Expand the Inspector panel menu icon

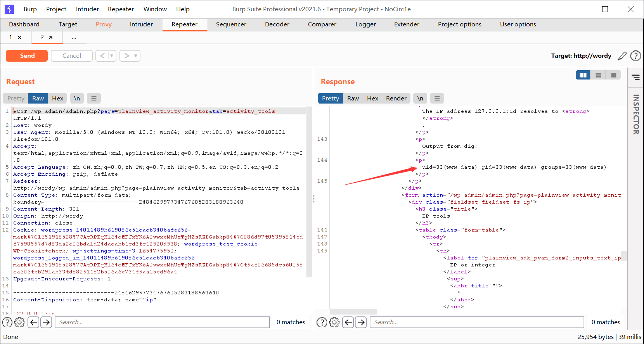(x=636, y=78)
